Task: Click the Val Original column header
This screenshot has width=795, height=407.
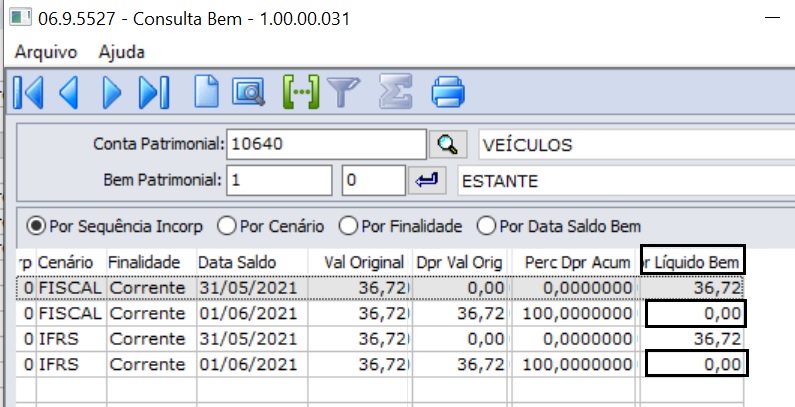Action: [x=359, y=263]
